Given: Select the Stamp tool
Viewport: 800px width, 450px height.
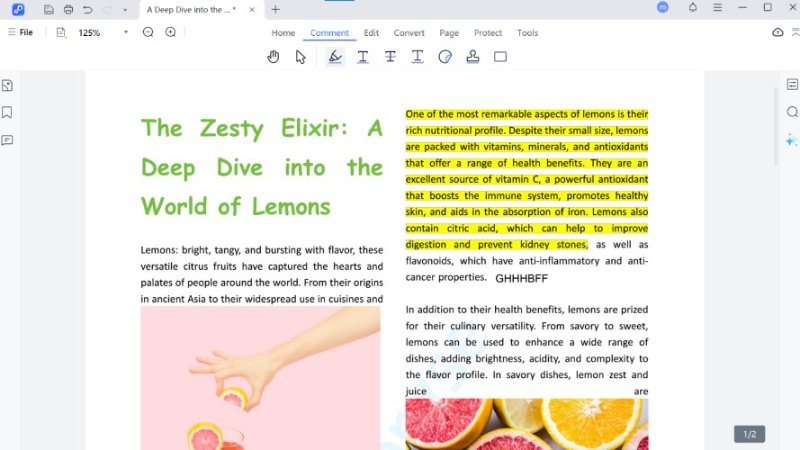Looking at the screenshot, I should pos(473,57).
